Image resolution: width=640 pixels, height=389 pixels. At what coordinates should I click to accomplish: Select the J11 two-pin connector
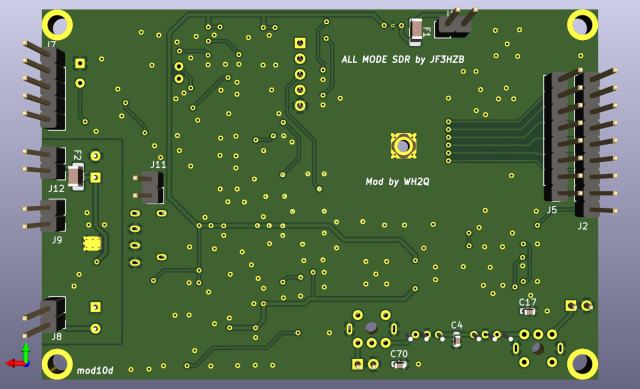tap(149, 187)
